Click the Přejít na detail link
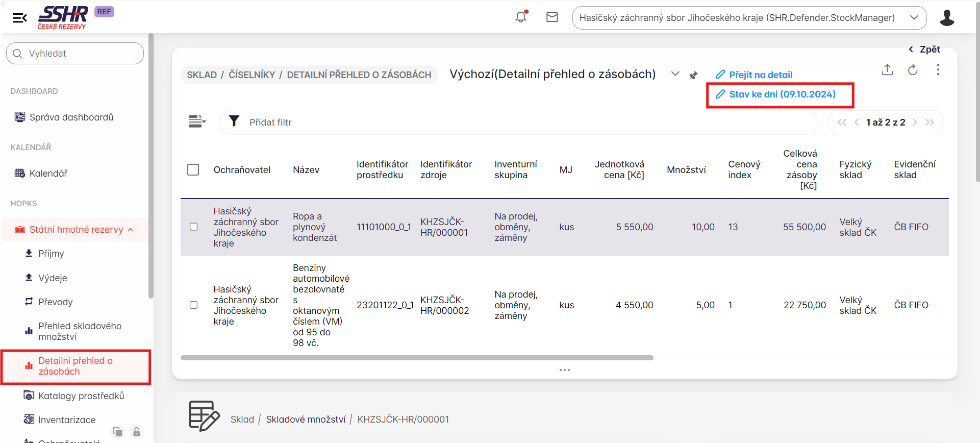980x443 pixels. 760,75
